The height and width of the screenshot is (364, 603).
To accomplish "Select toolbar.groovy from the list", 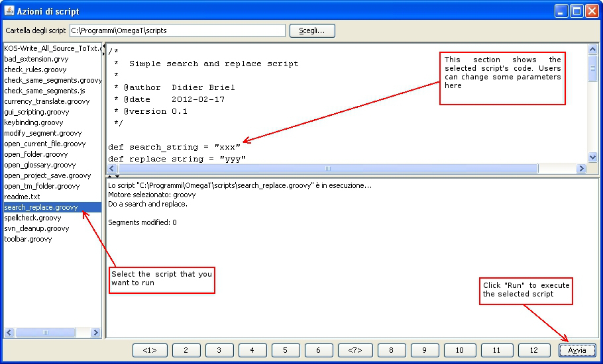I will pos(28,239).
